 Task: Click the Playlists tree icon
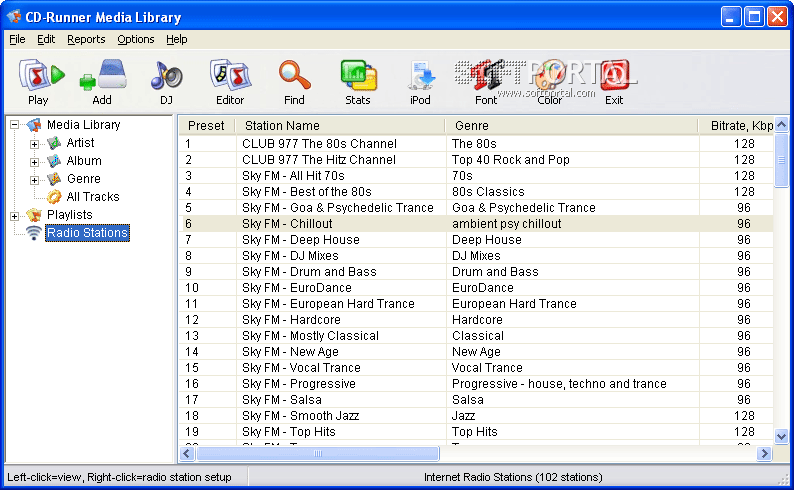[34, 215]
